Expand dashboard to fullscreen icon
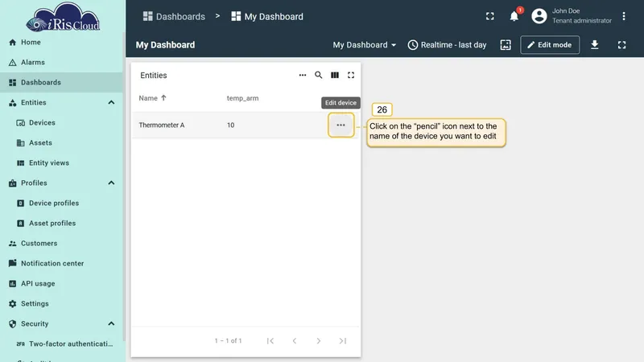The height and width of the screenshot is (362, 644). pyautogui.click(x=621, y=45)
